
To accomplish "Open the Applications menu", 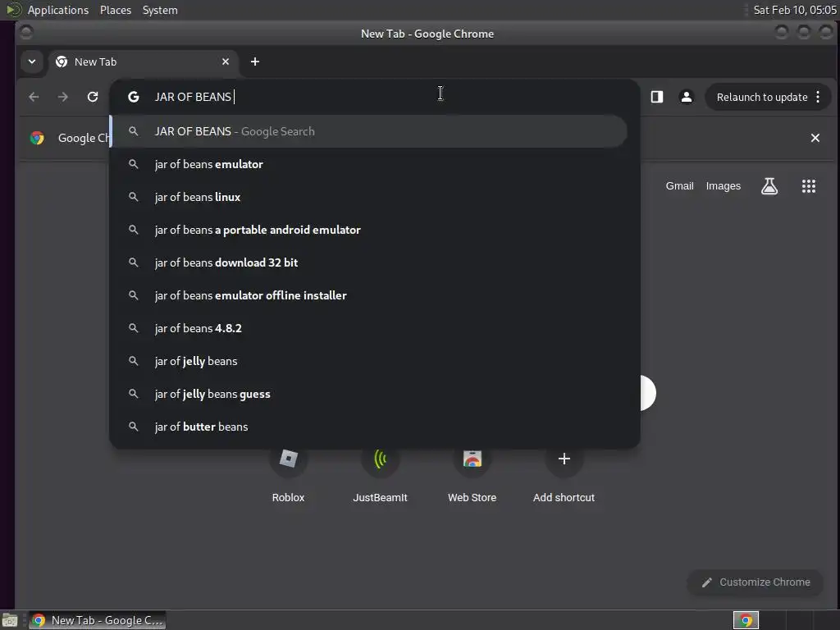I will (x=58, y=10).
